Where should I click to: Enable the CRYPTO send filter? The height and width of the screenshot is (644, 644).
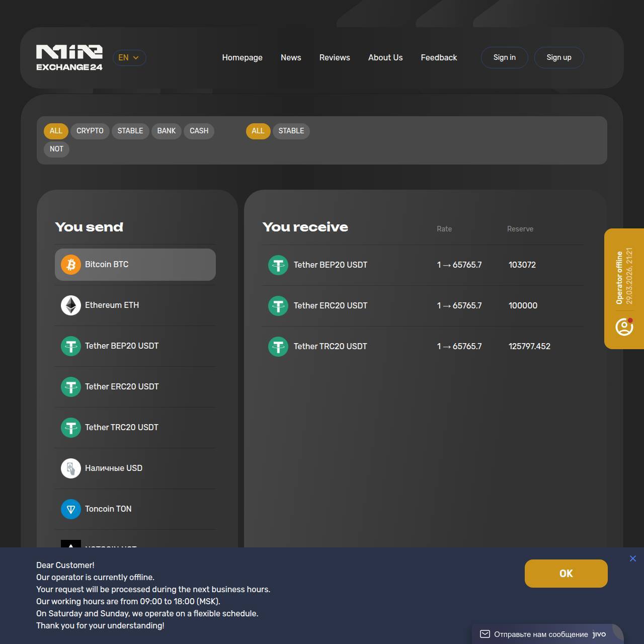pyautogui.click(x=90, y=131)
